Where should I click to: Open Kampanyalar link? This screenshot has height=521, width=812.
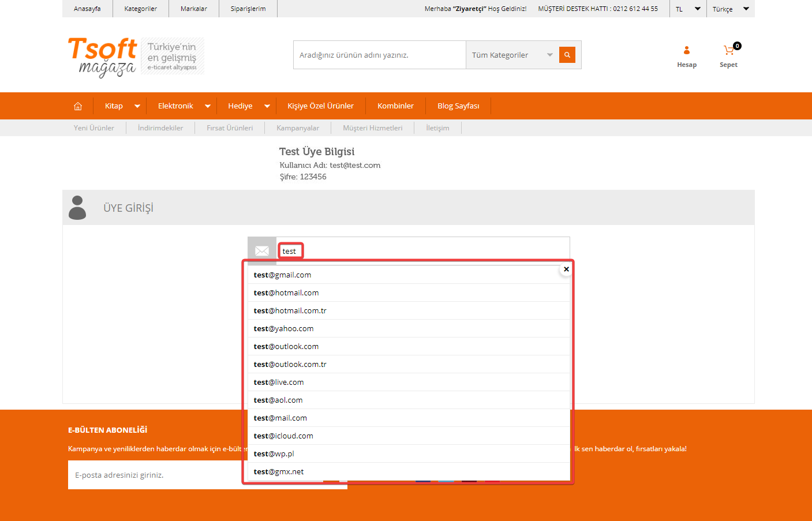point(298,128)
